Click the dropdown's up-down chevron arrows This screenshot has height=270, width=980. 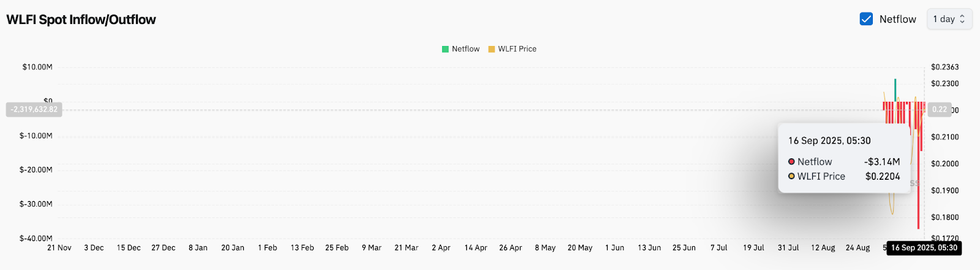[962, 19]
